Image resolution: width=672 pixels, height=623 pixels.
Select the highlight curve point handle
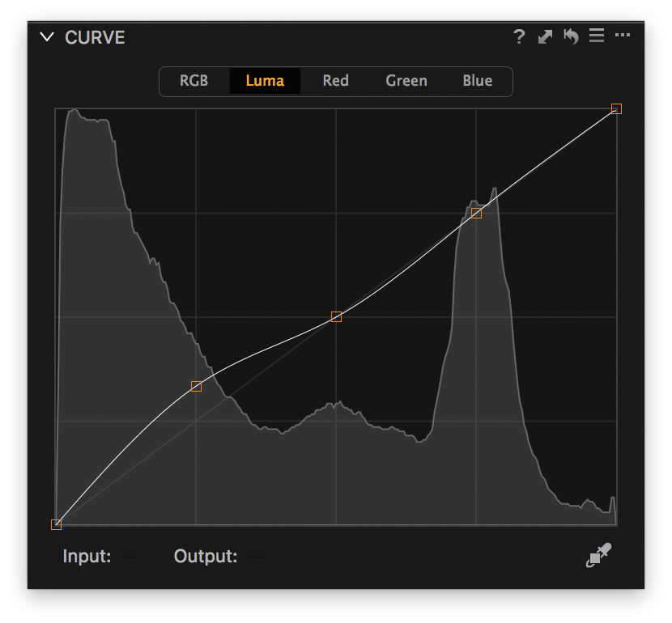coord(476,213)
